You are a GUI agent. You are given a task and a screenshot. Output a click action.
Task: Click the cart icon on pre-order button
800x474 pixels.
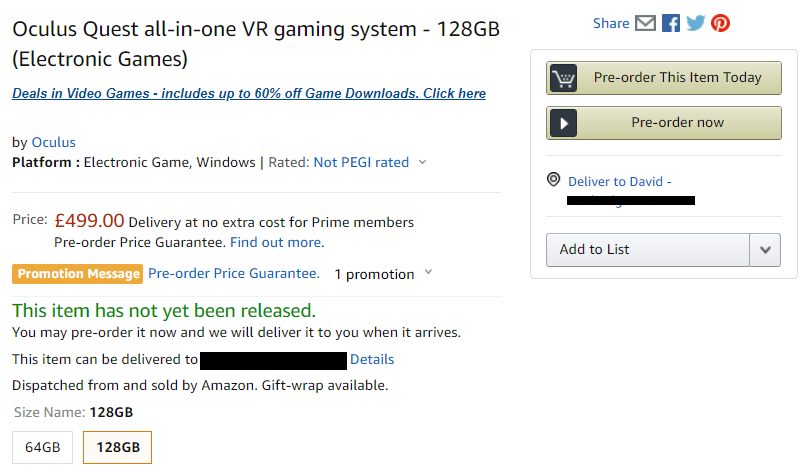pyautogui.click(x=564, y=78)
